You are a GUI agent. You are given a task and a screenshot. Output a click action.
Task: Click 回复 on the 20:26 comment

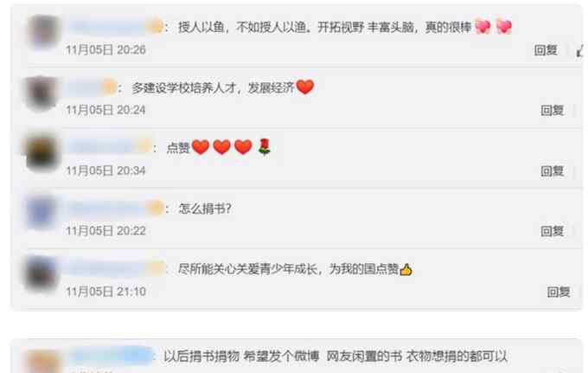(x=546, y=50)
